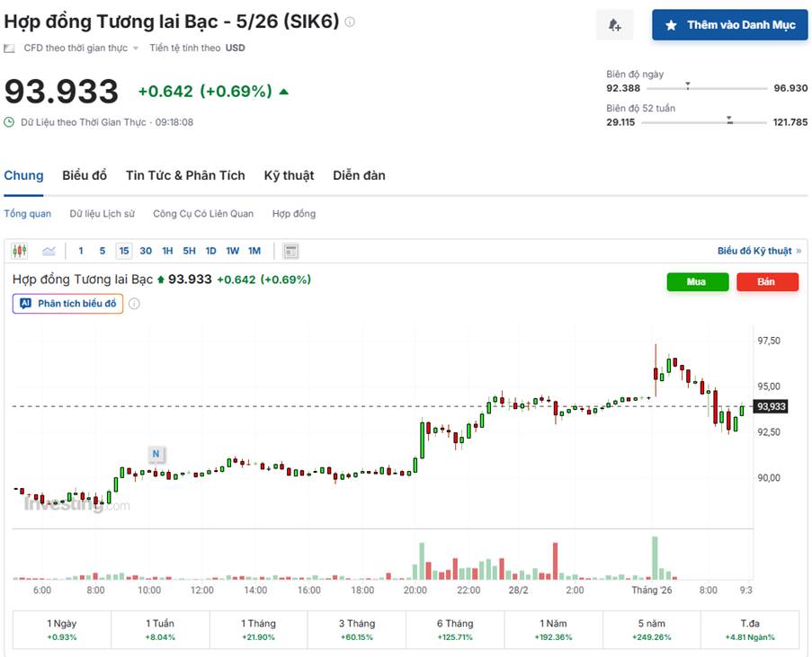Open AI Phân tích biểu đồ
The height and width of the screenshot is (657, 812).
point(67,304)
